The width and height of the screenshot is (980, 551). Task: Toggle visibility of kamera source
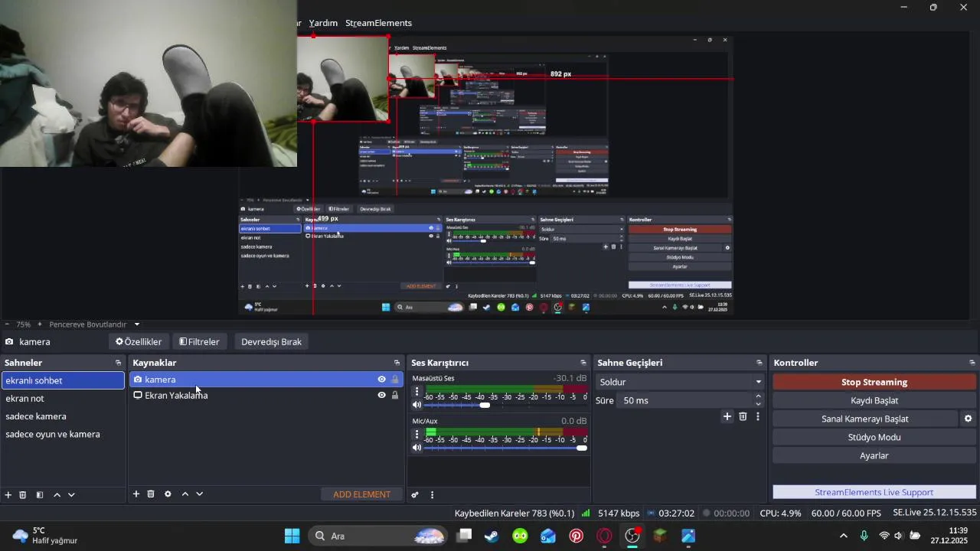coord(381,380)
